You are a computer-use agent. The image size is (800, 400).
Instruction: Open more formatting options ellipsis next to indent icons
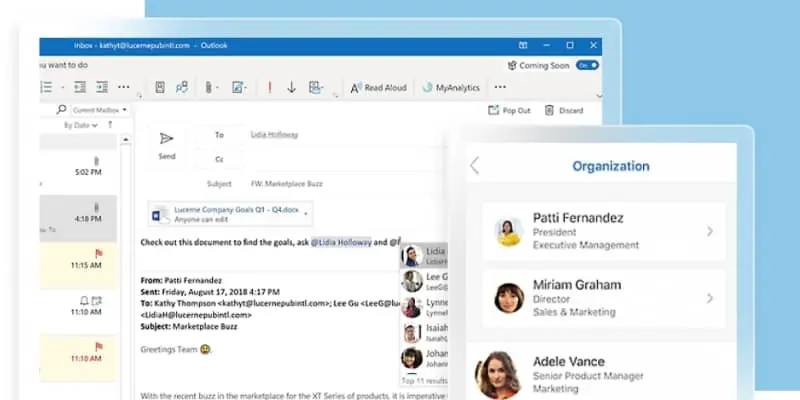124,87
